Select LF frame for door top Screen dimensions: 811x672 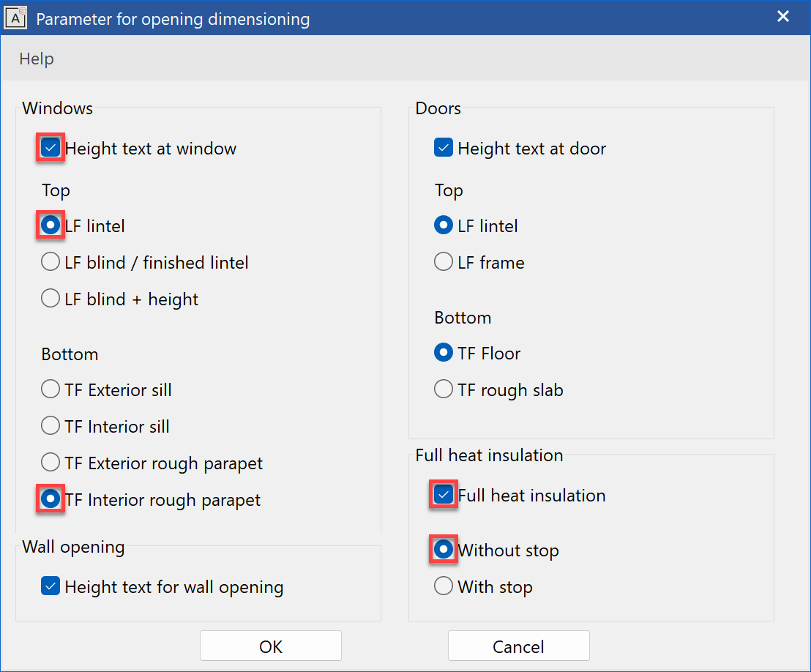coord(444,262)
